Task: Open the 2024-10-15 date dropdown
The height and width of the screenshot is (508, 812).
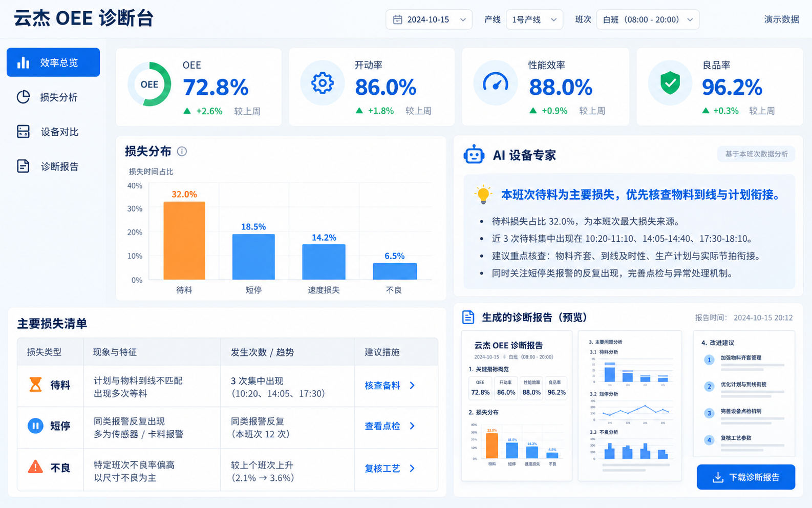Action: coord(429,19)
